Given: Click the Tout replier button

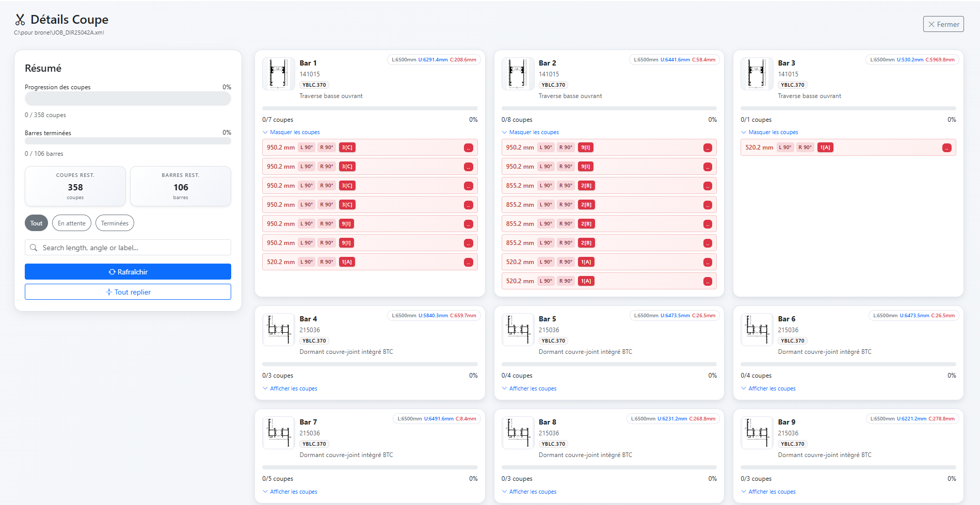Looking at the screenshot, I should 128,292.
